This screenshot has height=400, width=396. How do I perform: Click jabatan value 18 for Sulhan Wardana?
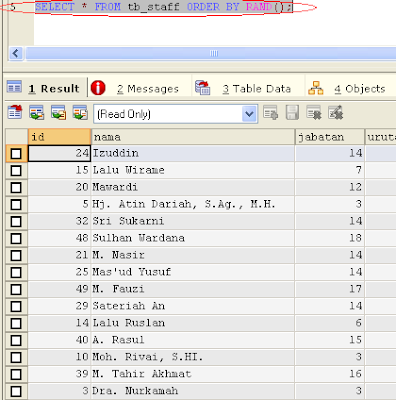(x=330, y=238)
